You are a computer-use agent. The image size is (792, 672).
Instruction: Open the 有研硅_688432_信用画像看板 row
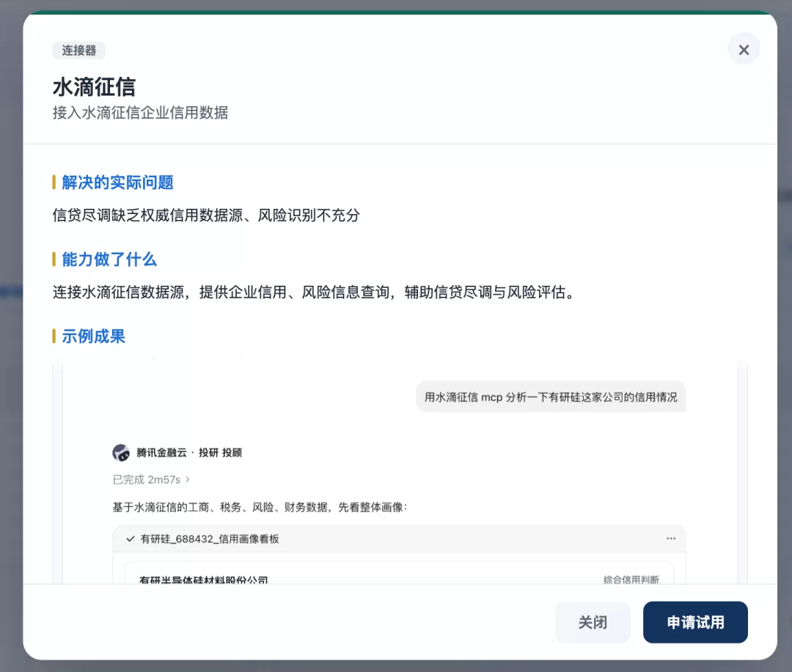point(399,539)
